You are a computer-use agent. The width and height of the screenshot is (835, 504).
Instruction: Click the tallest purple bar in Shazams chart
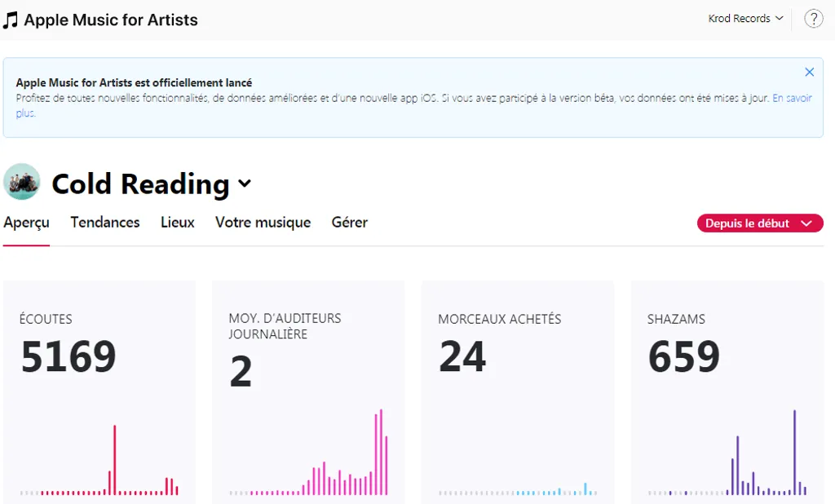click(x=794, y=452)
